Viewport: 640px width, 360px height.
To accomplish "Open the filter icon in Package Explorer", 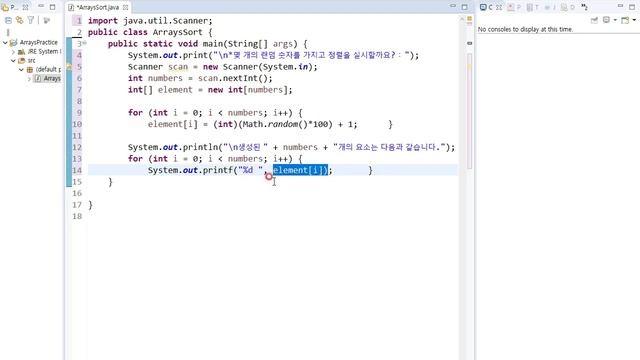I will pyautogui.click(x=31, y=20).
